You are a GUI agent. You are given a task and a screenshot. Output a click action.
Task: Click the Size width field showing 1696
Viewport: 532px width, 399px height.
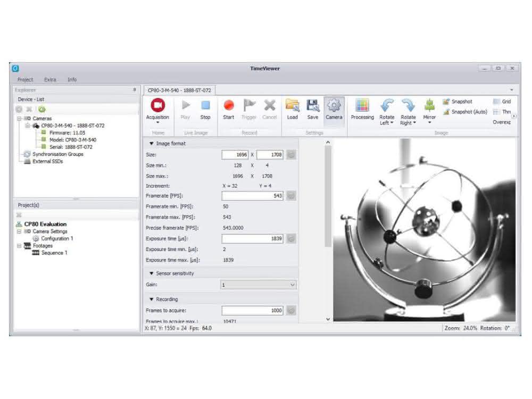coord(235,155)
